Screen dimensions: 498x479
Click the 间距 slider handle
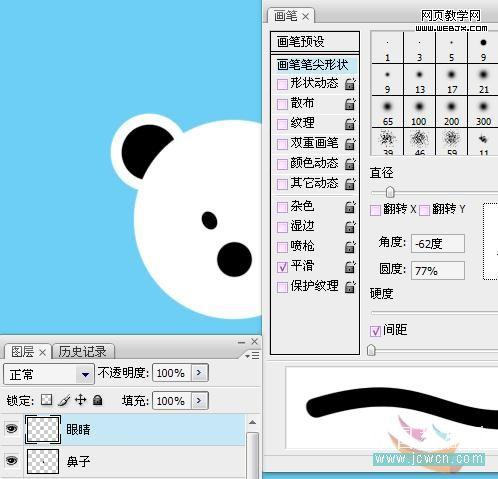371,350
